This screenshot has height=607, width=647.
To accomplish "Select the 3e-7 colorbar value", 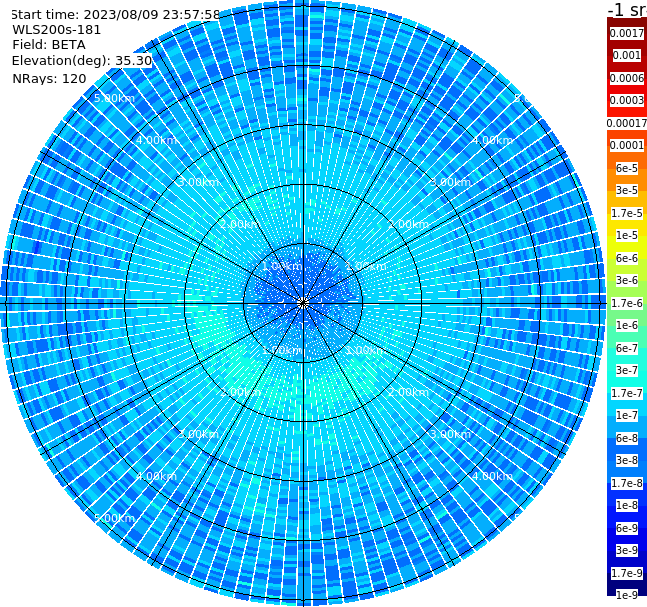I will coord(627,370).
